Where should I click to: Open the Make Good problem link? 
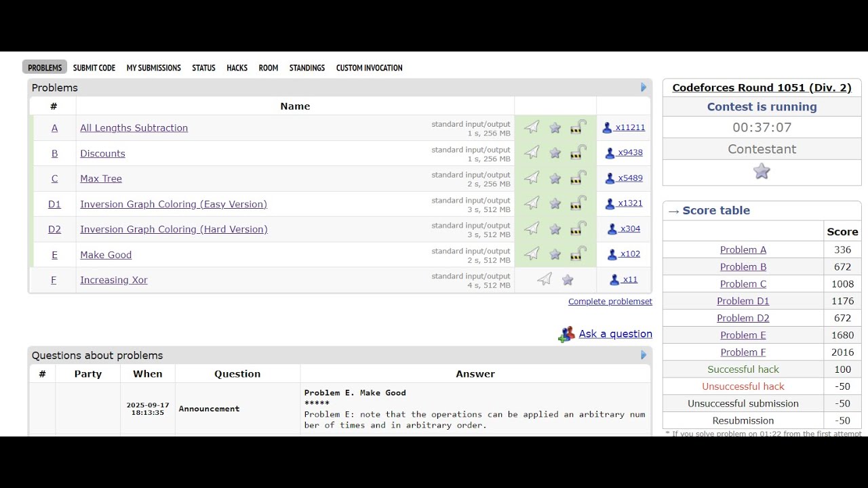click(x=106, y=255)
